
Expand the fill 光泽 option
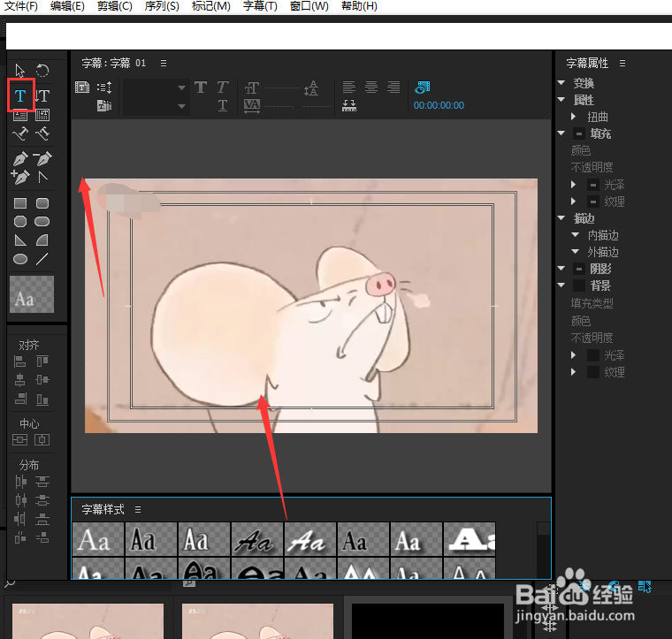(x=574, y=185)
